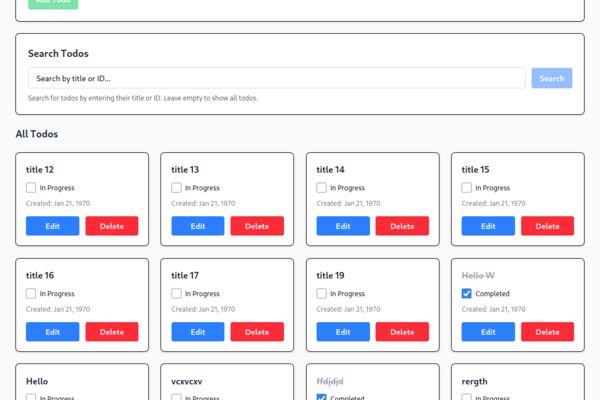The height and width of the screenshot is (400, 600).
Task: Click the Created date on Hello W
Action: tap(493, 309)
